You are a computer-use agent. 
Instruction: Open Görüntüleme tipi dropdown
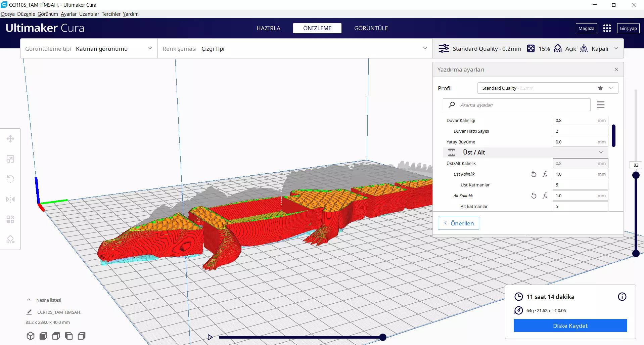(89, 49)
